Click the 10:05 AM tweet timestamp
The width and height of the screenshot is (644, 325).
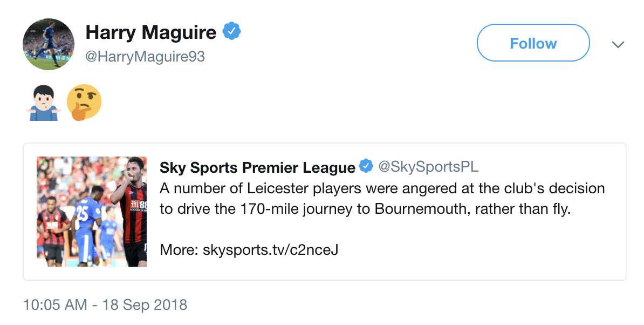coord(55,304)
